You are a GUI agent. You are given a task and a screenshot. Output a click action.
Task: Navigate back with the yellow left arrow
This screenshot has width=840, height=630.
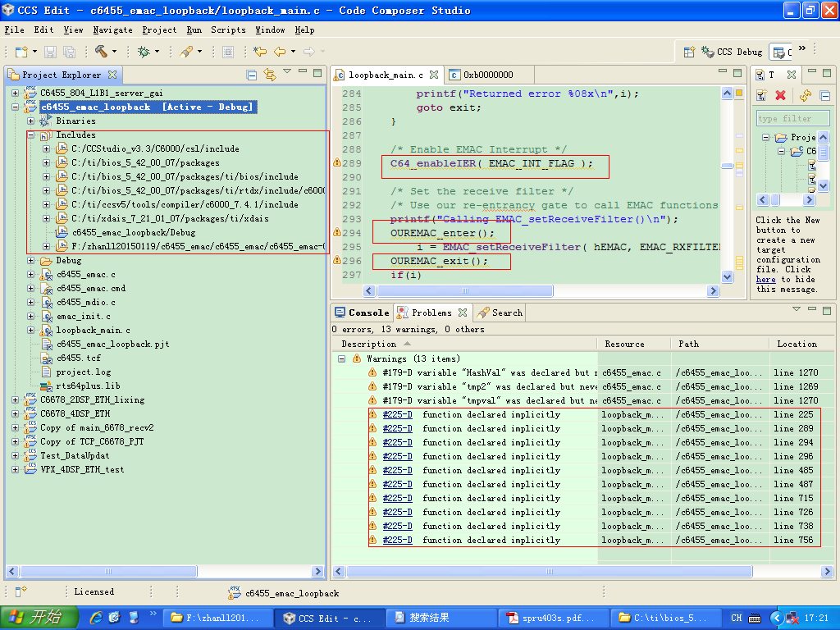280,52
